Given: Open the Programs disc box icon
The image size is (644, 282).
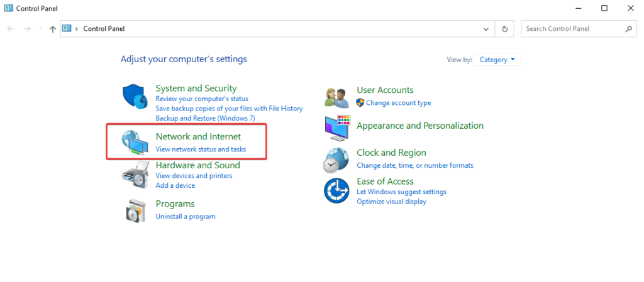Looking at the screenshot, I should coord(135,210).
